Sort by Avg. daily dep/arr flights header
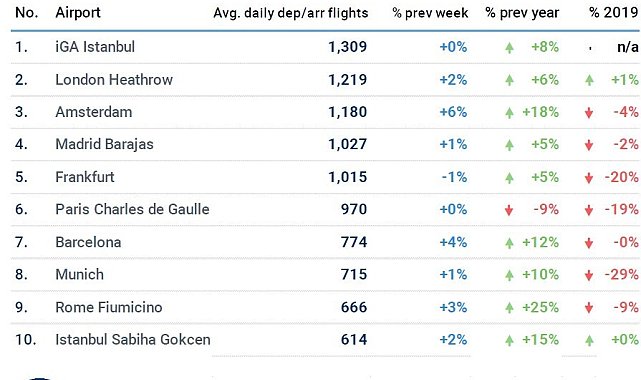Screen dimensions: 641x380 [x=291, y=13]
